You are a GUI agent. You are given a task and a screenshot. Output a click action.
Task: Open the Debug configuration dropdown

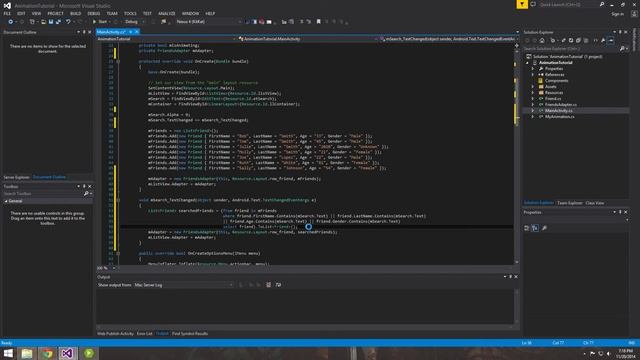tap(134, 22)
